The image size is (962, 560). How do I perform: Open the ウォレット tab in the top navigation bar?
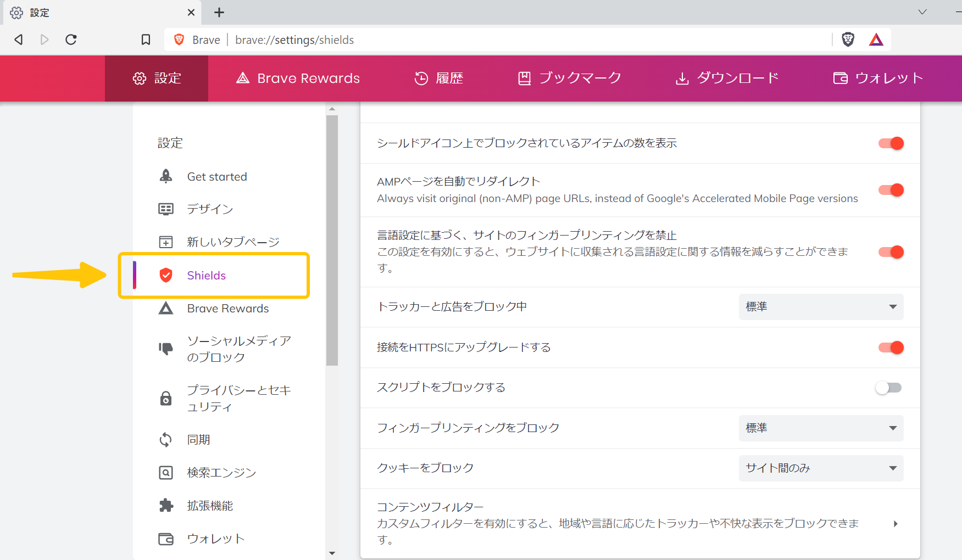(x=878, y=79)
